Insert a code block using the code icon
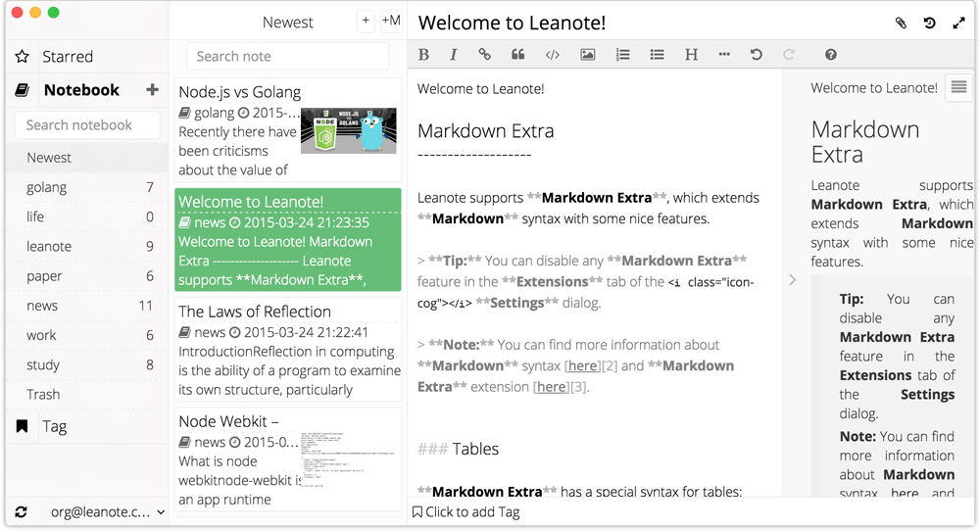Viewport: 980px width, 531px height. 553,55
